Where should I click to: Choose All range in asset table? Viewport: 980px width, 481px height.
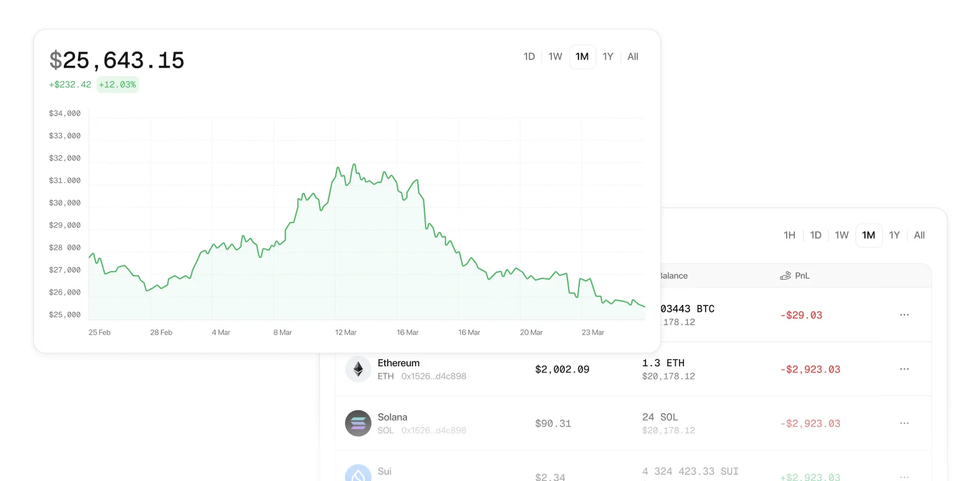(919, 235)
